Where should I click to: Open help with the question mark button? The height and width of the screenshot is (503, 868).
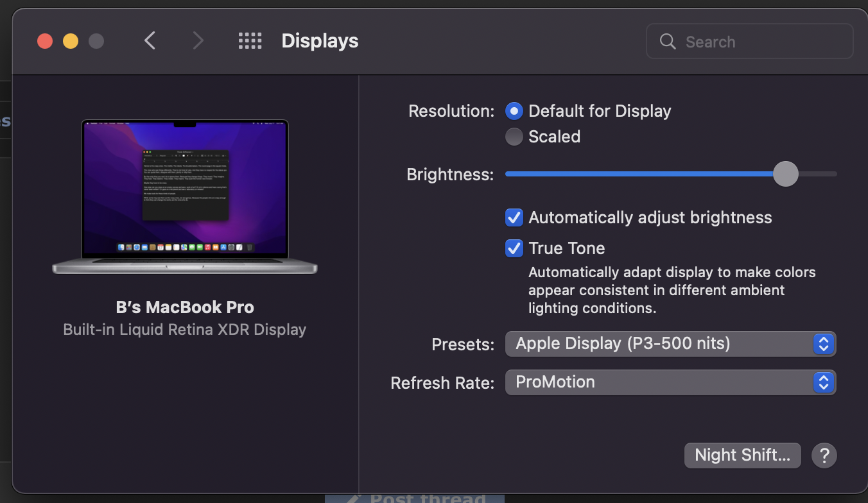tap(824, 456)
